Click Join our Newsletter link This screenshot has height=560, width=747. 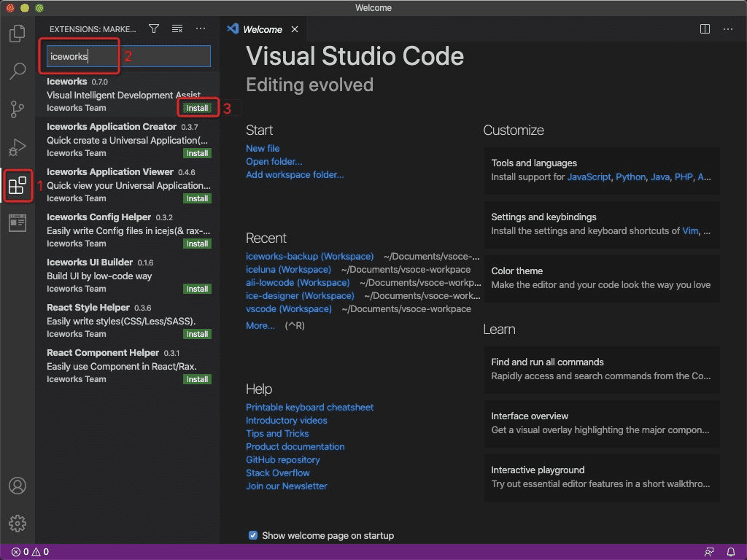point(286,486)
